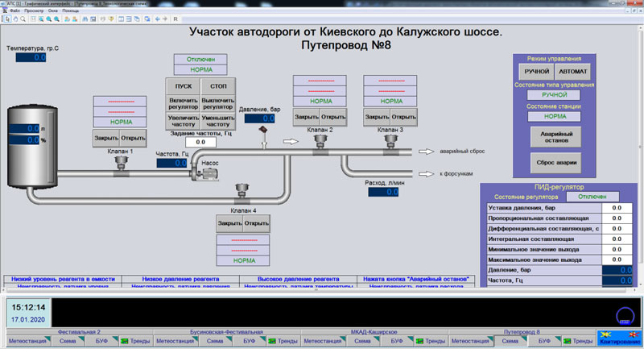Click the Температура value display
The height and width of the screenshot is (349, 644).
(x=31, y=57)
